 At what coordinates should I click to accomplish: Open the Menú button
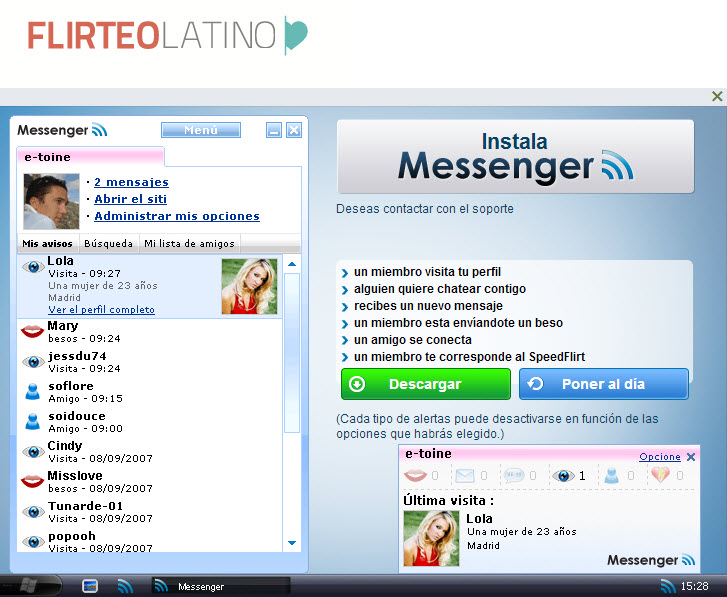tap(201, 130)
